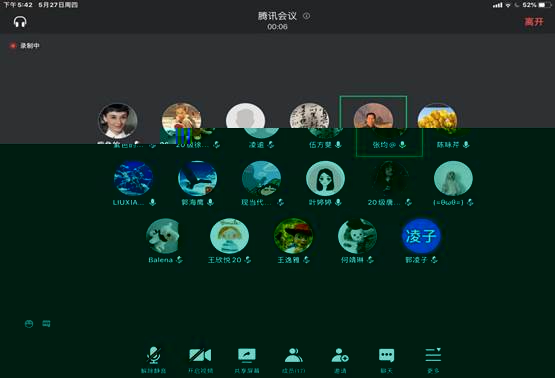Viewport: 555px width, 378px height.
Task: Click the muted mic icon next to 王欣悦 20
Action: tap(247, 260)
